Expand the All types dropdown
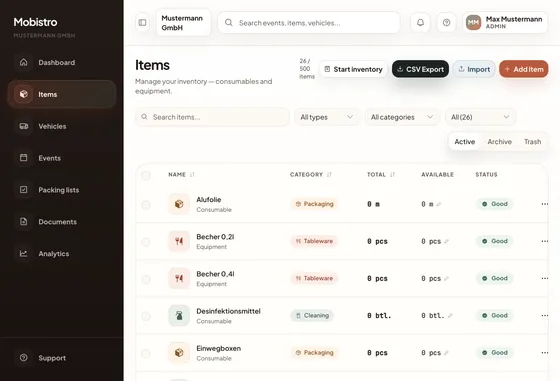 (326, 117)
